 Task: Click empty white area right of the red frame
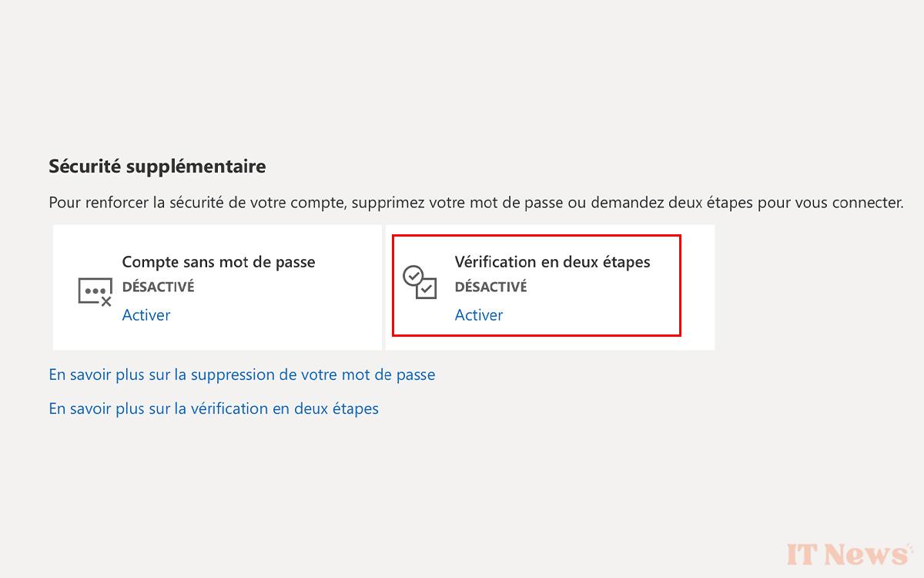coord(698,287)
